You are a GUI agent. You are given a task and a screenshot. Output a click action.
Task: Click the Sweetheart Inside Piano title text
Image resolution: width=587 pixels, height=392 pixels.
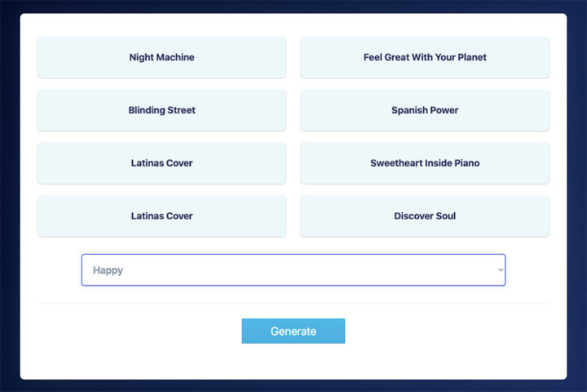click(425, 164)
